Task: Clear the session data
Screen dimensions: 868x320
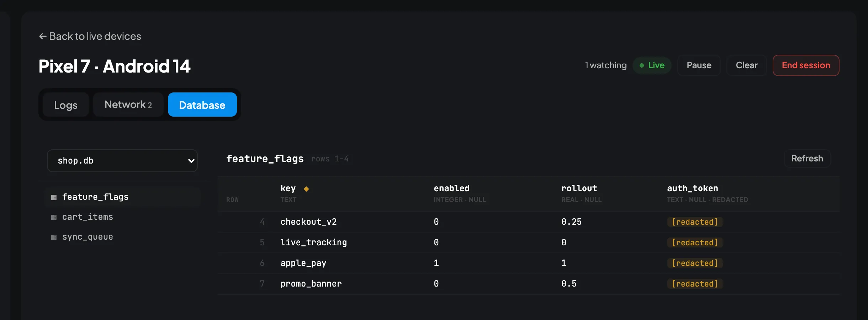Action: click(x=747, y=65)
